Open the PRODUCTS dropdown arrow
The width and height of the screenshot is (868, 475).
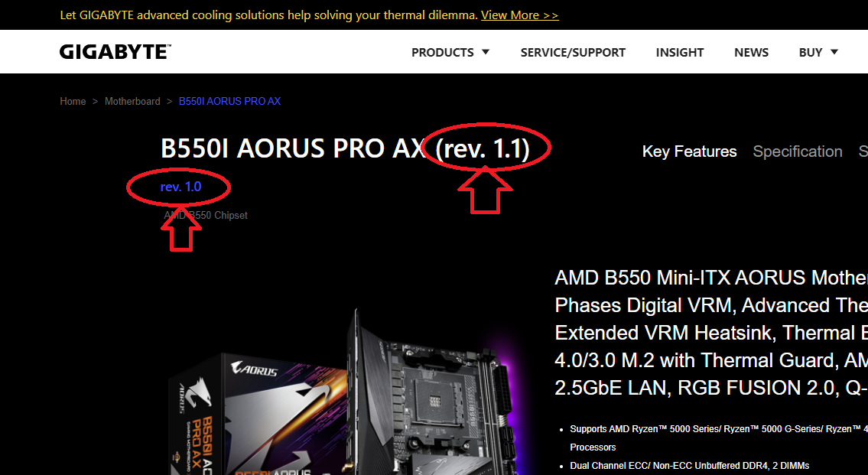click(x=486, y=52)
